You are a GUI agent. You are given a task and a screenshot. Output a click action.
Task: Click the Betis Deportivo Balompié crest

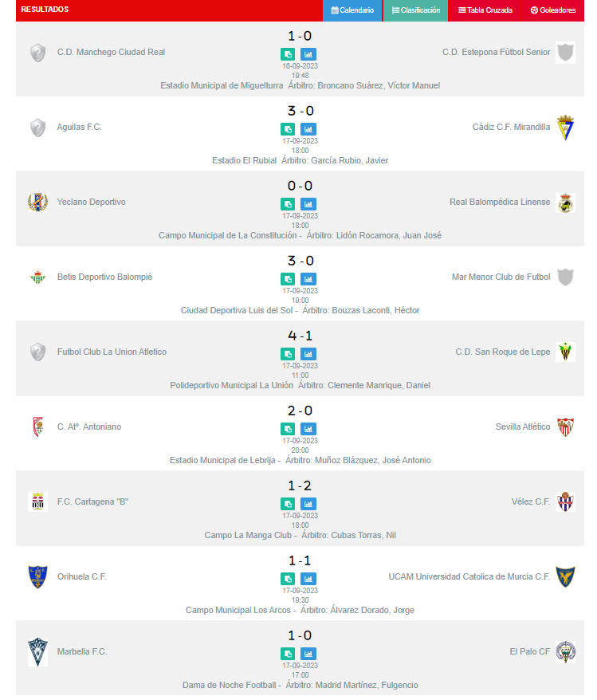[37, 277]
